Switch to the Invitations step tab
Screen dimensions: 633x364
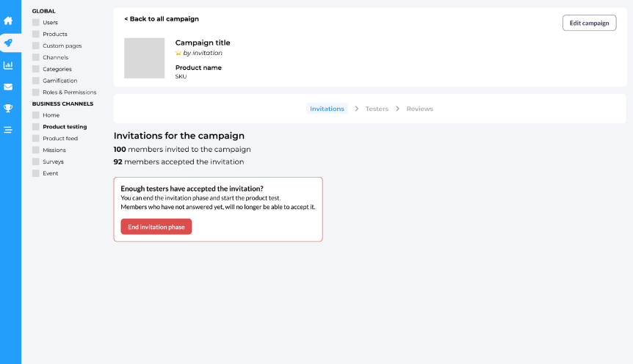click(327, 109)
